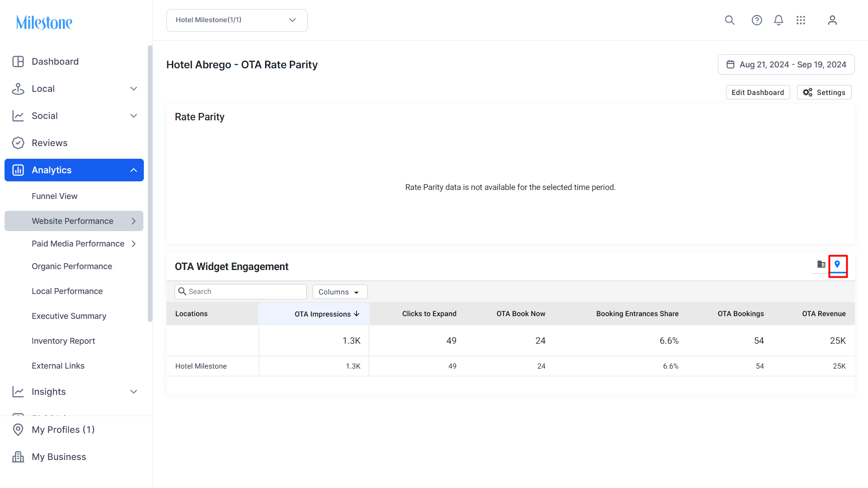Expand the Insights menu chevron
868x488 pixels.
coord(133,392)
